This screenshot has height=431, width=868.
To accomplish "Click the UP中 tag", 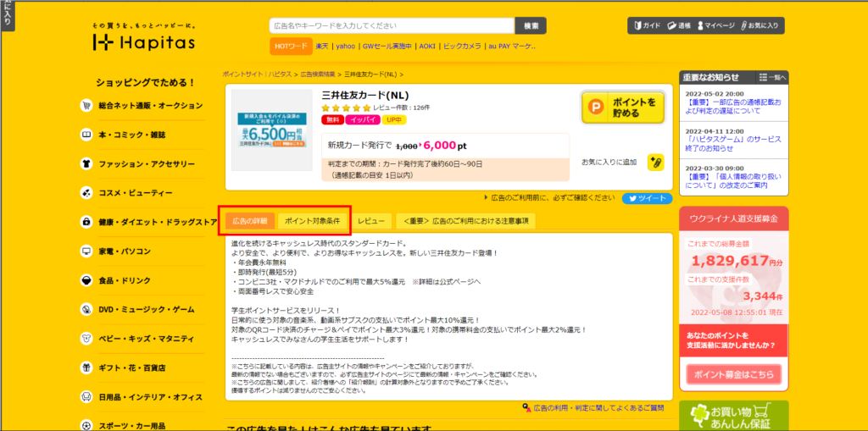I will click(393, 119).
